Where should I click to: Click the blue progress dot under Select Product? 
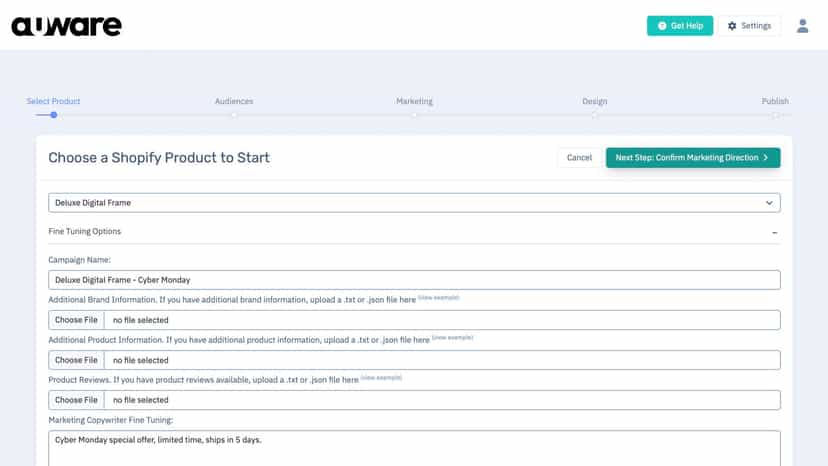pos(54,115)
